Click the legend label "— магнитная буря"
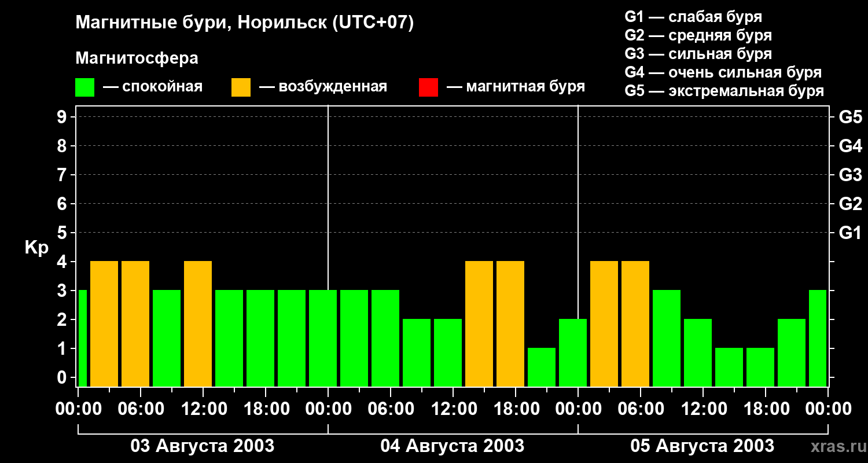Screen dimensions: 868x463 point(516,87)
